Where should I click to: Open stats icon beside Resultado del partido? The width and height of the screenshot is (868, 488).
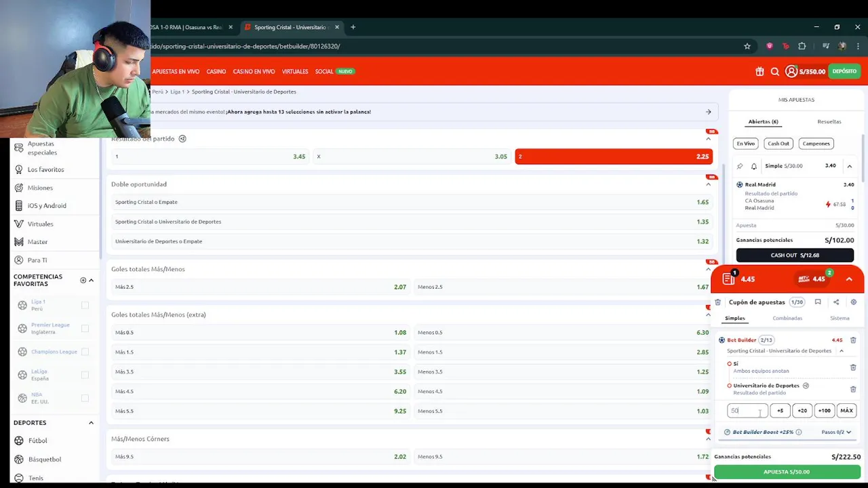coord(182,138)
